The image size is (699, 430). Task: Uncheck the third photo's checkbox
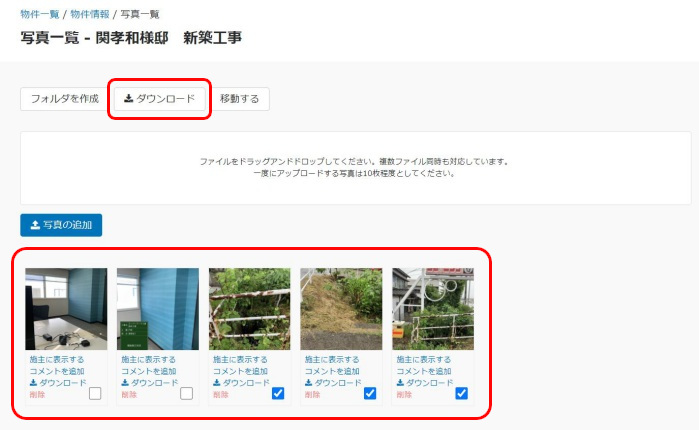(x=278, y=393)
